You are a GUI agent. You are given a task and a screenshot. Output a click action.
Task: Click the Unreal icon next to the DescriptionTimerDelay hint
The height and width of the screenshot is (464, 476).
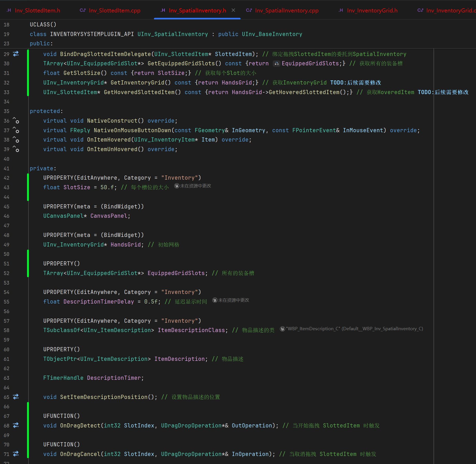point(215,300)
